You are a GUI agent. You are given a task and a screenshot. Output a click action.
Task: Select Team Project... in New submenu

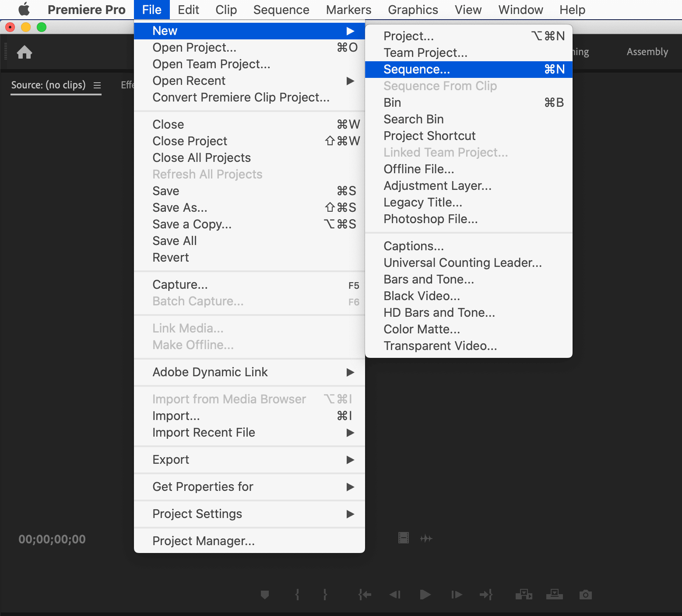[469, 53]
